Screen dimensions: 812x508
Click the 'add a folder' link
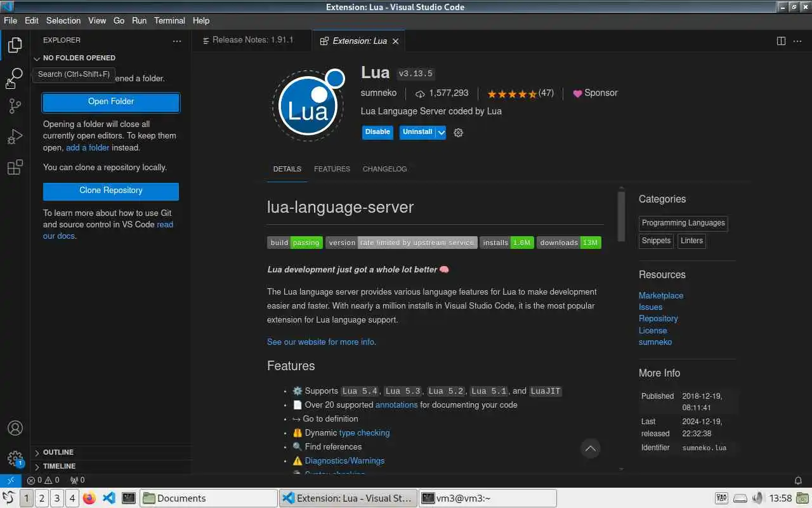88,147
